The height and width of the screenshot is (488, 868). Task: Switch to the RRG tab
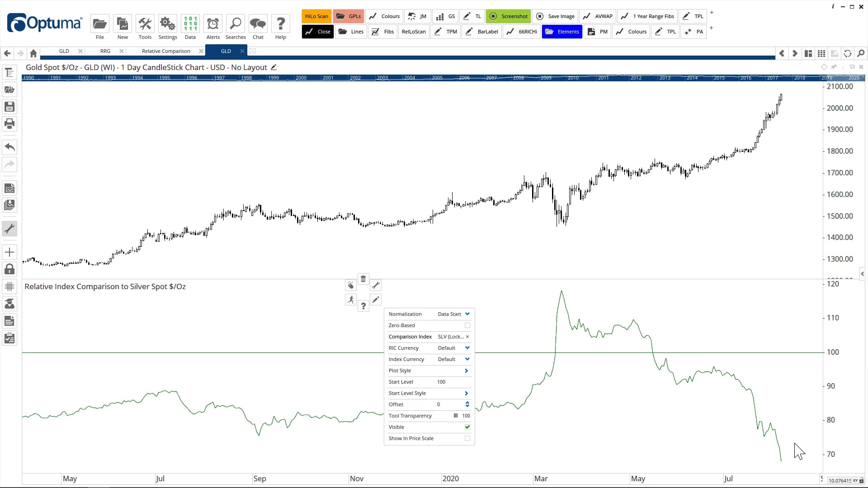coord(105,51)
